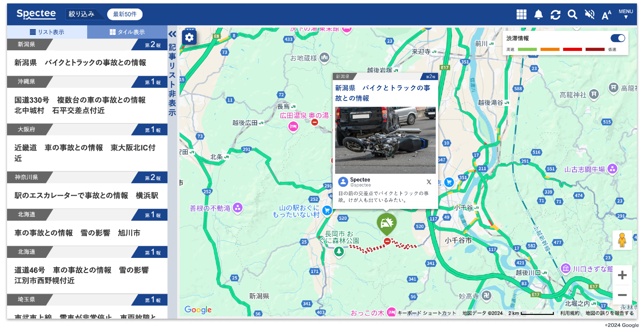
Task: Click the road closure marker below accident pin
Action: (387, 241)
